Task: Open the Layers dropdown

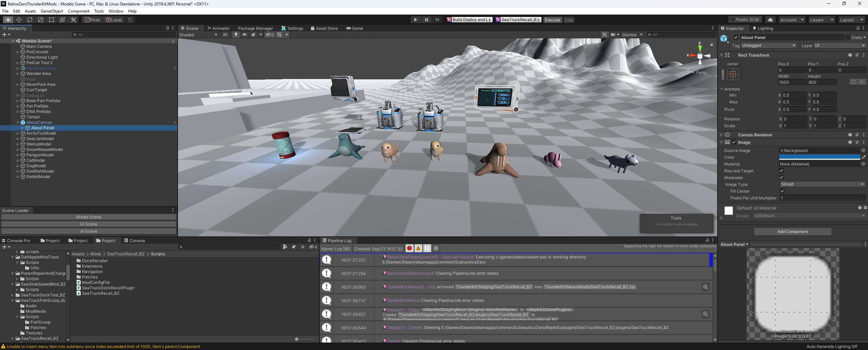Action: (822, 20)
